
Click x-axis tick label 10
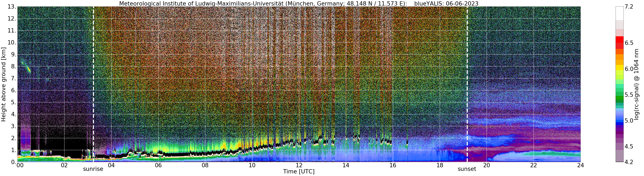tap(252, 166)
